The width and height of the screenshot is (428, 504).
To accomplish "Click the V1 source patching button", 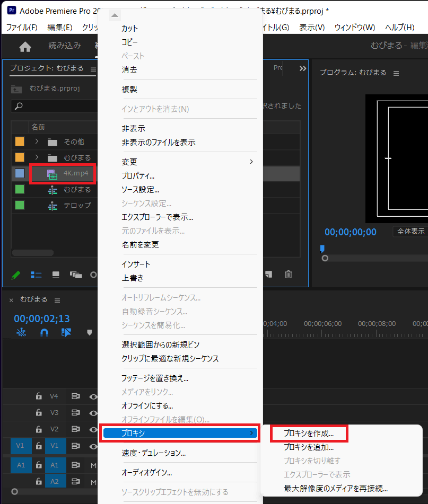I will (20, 446).
